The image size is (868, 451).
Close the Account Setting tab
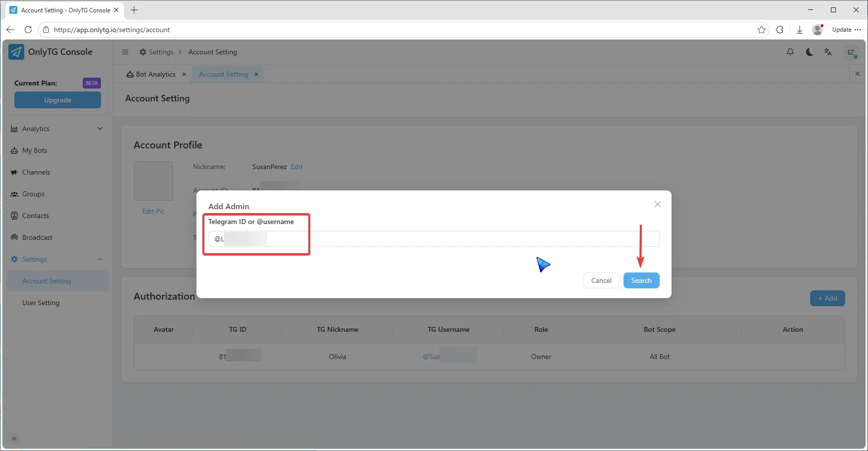click(x=256, y=74)
